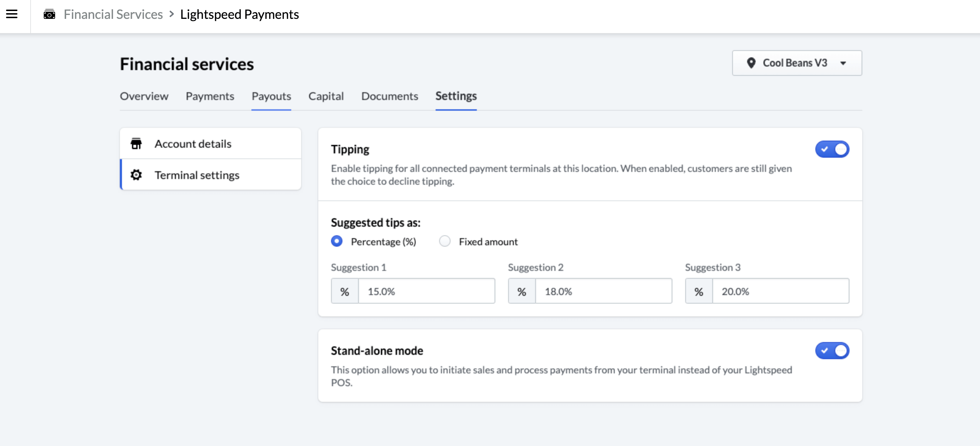Click the percent symbol prefix of Suggestion 3
Screen dimensions: 980x446
698,292
